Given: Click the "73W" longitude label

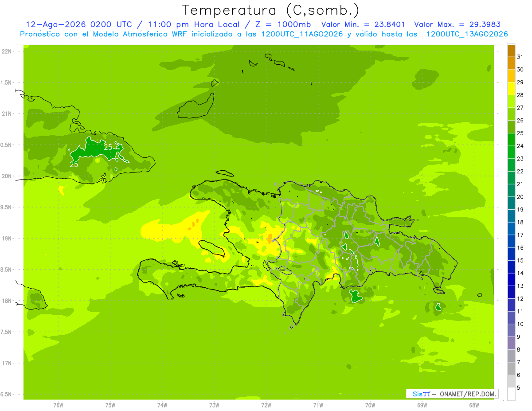Looking at the screenshot, I should (214, 405).
